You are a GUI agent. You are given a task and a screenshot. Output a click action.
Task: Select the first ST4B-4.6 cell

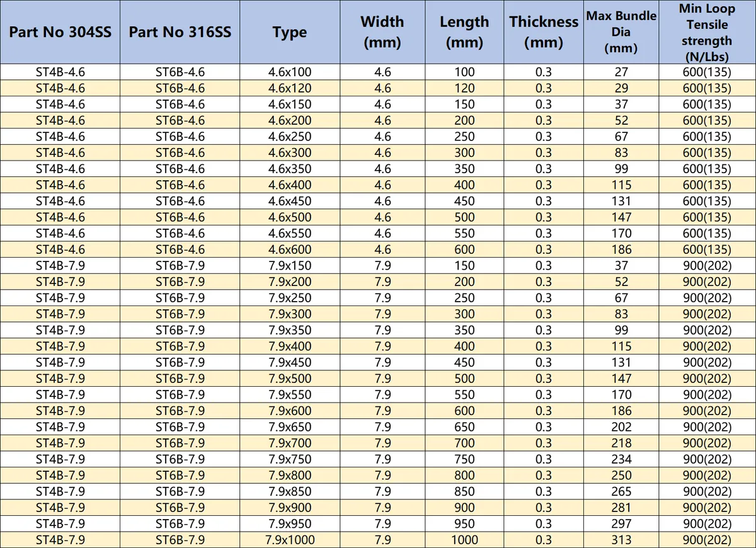tap(60, 72)
